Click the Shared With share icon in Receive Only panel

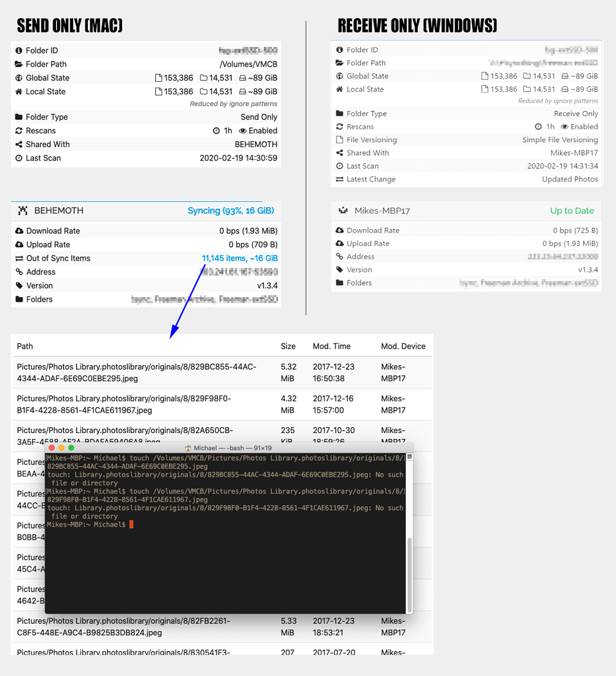pyautogui.click(x=339, y=153)
